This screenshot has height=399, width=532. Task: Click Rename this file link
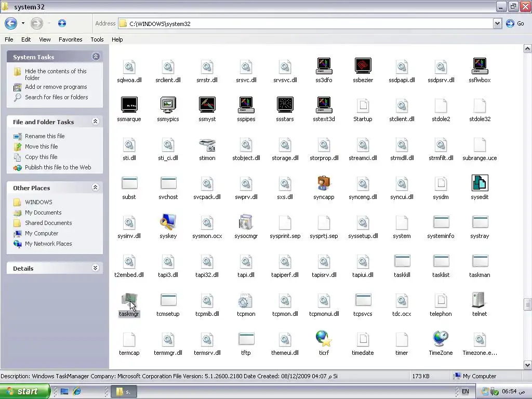(x=45, y=136)
